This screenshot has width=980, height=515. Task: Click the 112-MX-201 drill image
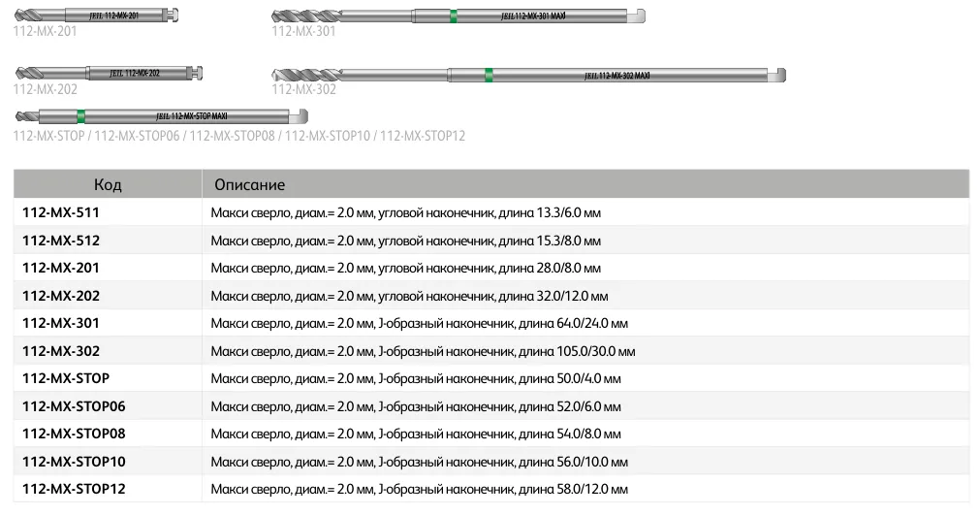(97, 16)
